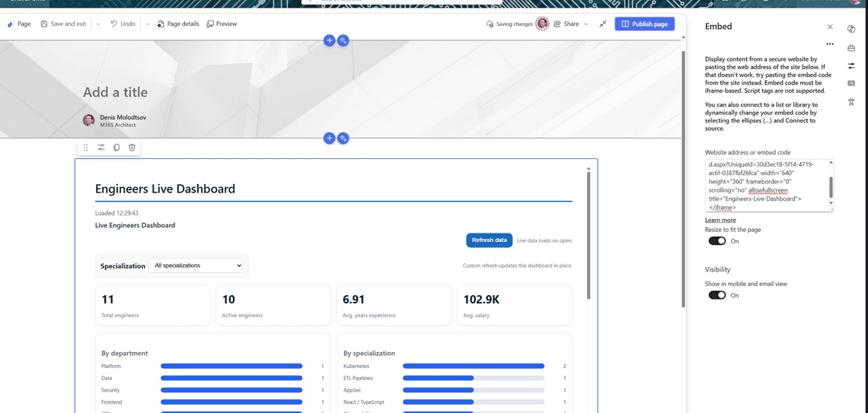Image resolution: width=868 pixels, height=413 pixels.
Task: Expand the Share dropdown chevron
Action: coord(586,24)
